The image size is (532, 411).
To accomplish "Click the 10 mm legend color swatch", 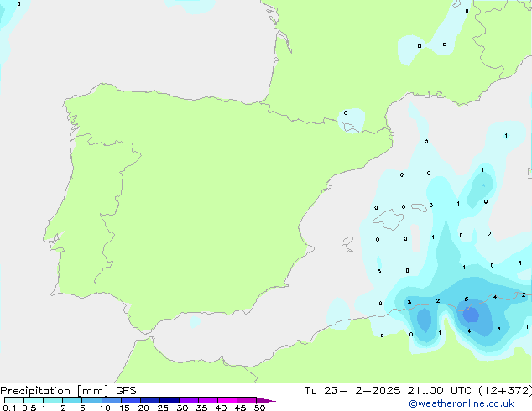I will click(x=111, y=400).
